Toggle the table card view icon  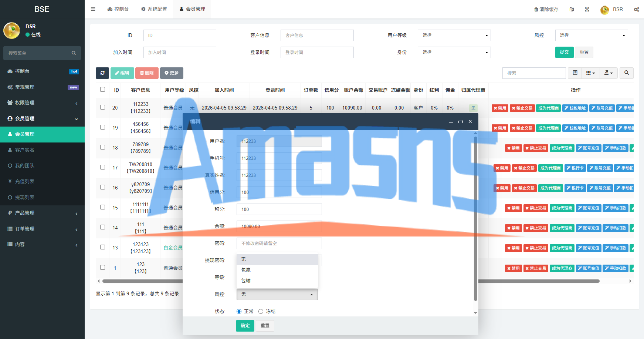[x=575, y=73]
